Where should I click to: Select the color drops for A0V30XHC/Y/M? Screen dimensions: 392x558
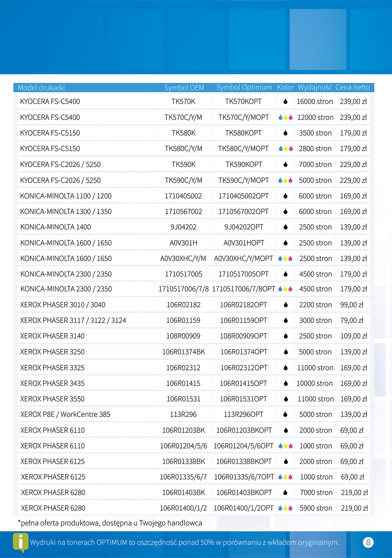click(286, 259)
